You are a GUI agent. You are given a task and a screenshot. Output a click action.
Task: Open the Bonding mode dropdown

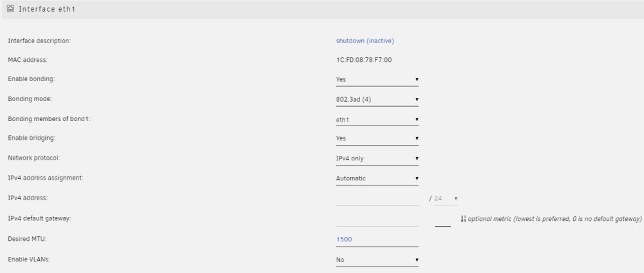pyautogui.click(x=377, y=100)
